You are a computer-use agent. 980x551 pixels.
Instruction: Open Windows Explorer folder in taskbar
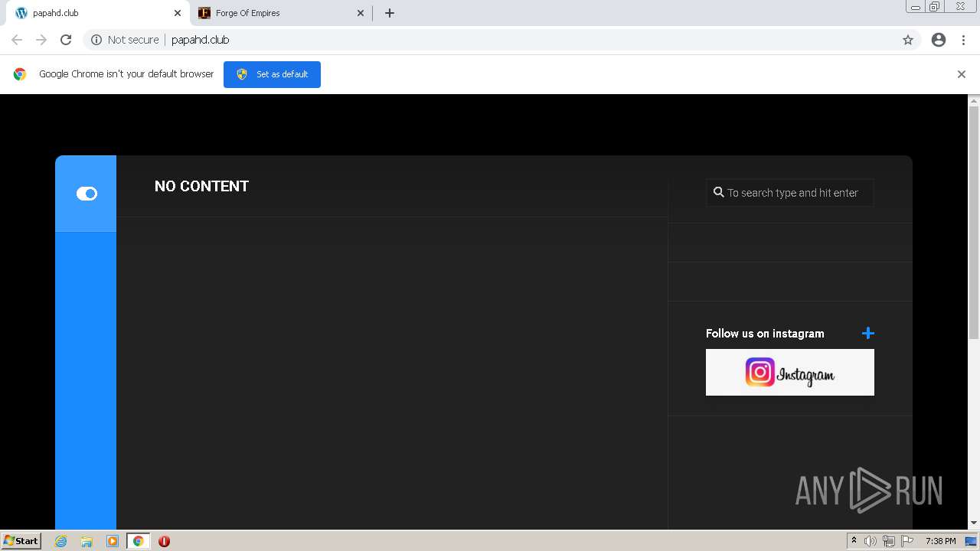click(x=87, y=541)
